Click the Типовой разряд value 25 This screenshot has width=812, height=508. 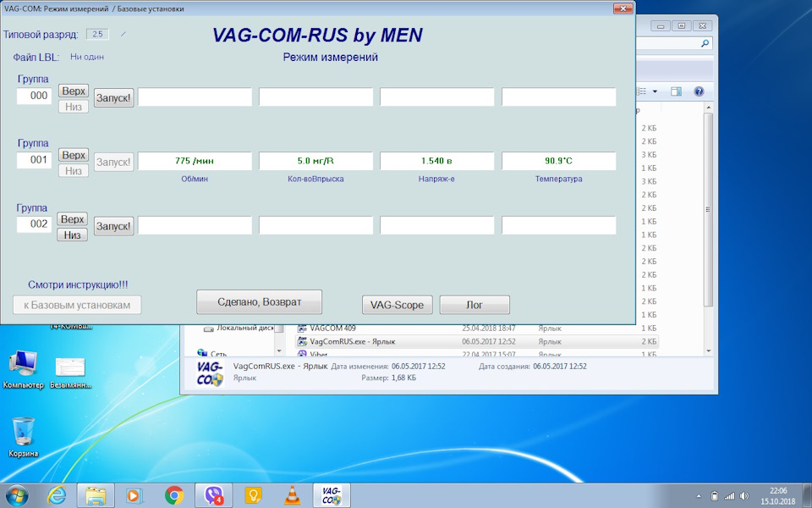point(97,34)
